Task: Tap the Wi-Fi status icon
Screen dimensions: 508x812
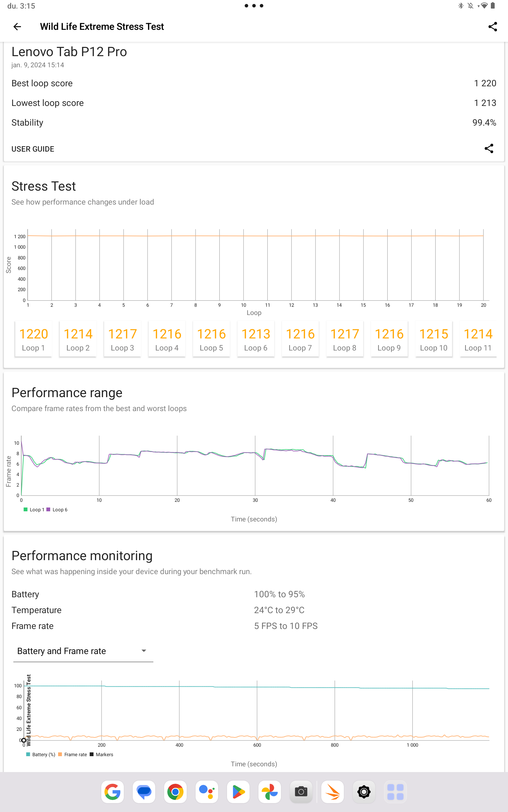Action: tap(484, 6)
